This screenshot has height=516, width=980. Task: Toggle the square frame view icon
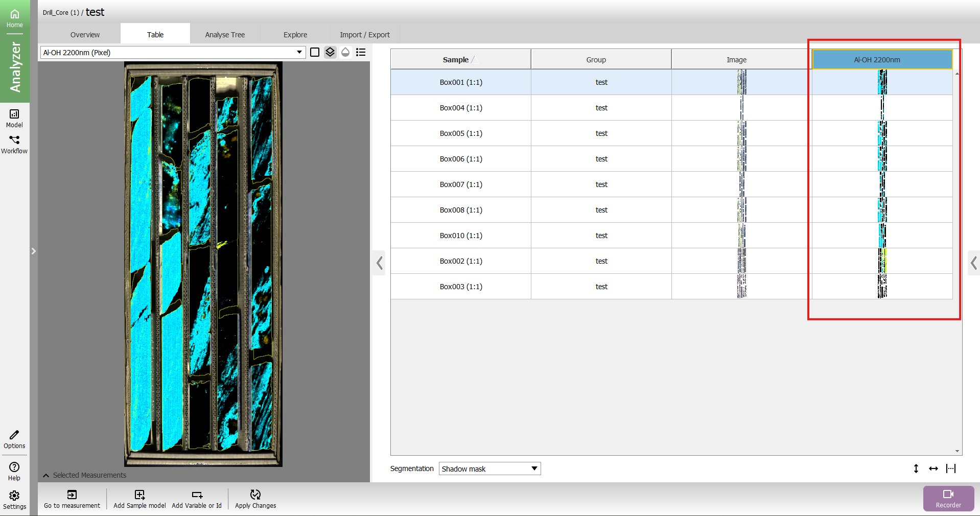click(x=315, y=52)
